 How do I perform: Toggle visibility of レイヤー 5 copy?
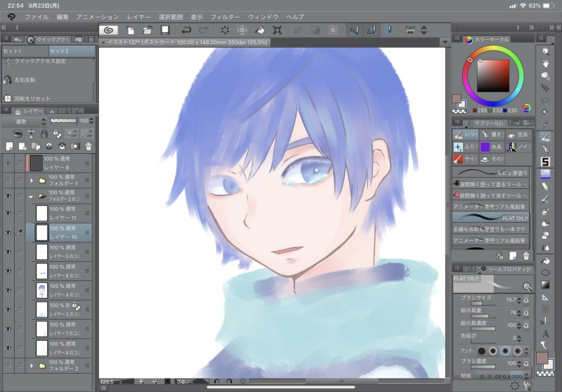pos(8,251)
